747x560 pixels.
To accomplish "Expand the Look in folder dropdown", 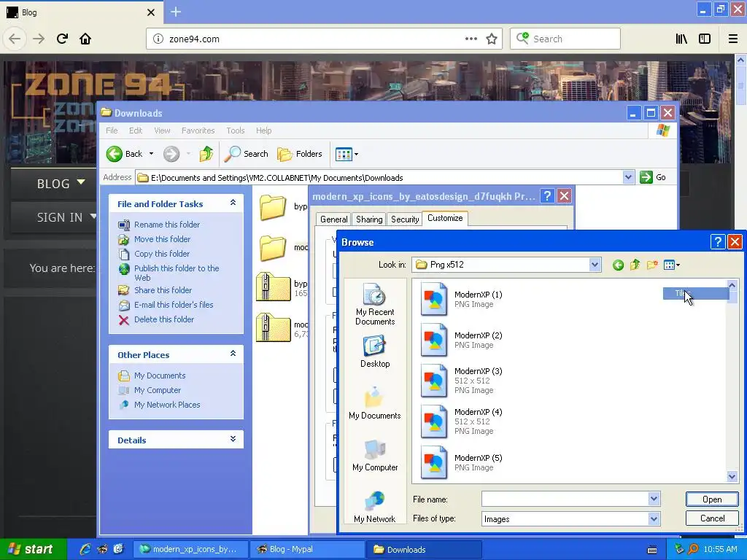I will point(595,264).
